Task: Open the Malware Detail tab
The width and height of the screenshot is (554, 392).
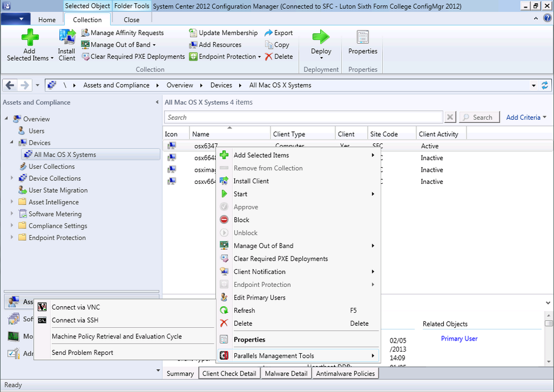Action: tap(286, 373)
